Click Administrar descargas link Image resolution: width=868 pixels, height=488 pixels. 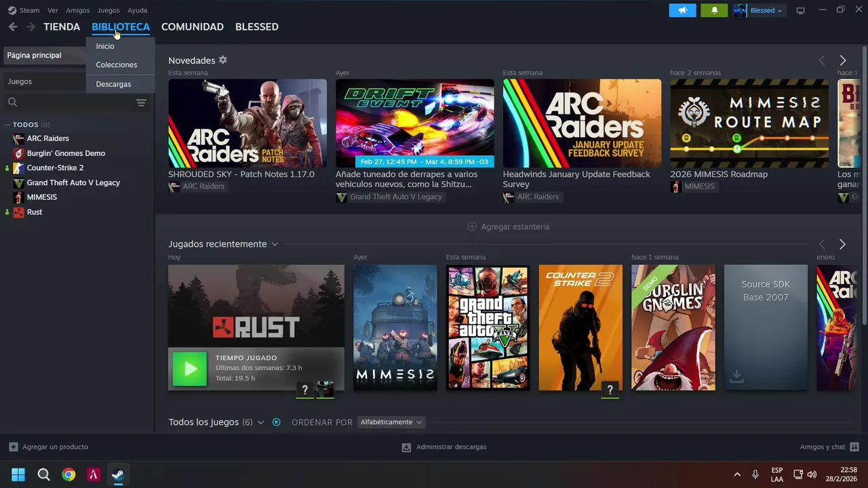coord(452,447)
